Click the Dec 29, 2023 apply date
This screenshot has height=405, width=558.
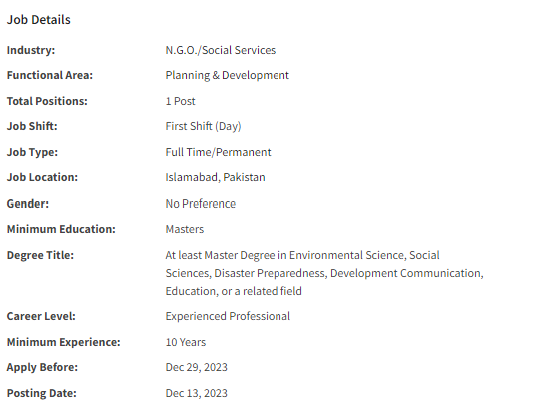point(196,367)
